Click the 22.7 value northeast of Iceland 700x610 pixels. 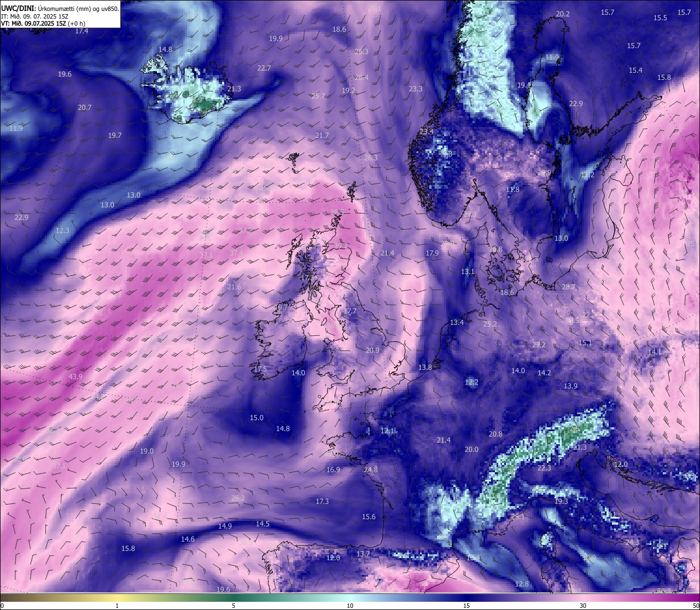[264, 68]
